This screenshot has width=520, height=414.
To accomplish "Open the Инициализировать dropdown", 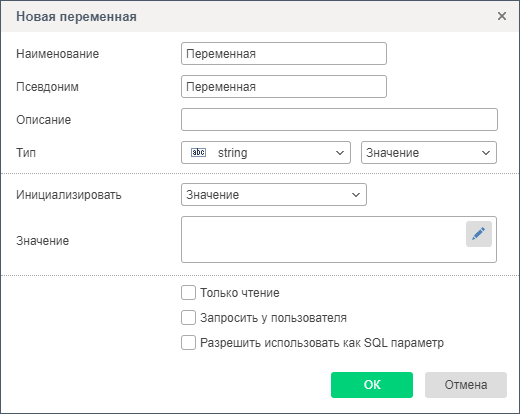I will click(274, 195).
